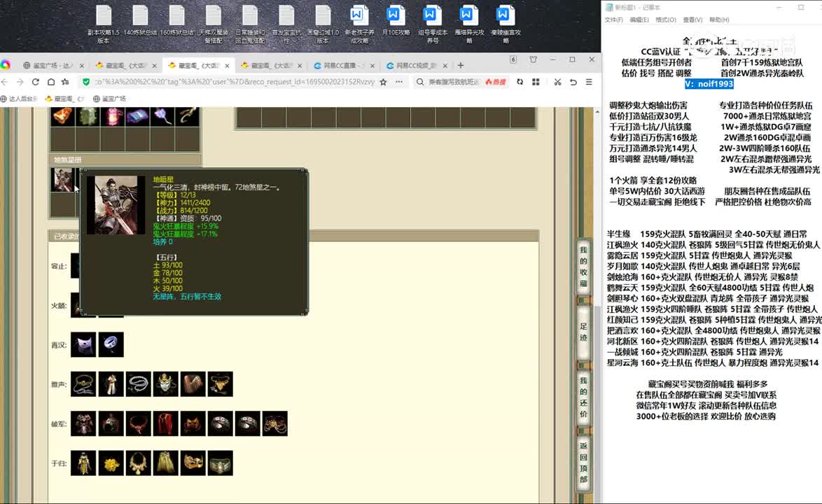Click the browser search box

(454, 82)
